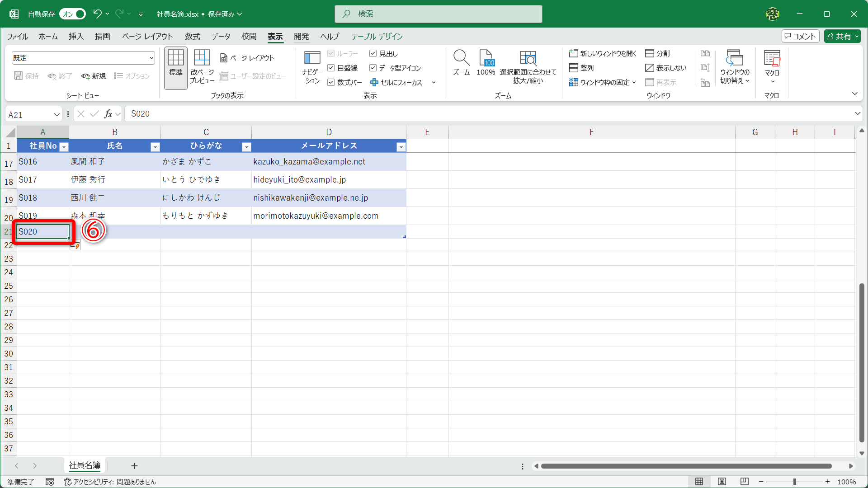Open the Navigation pane icon
This screenshot has height=488, width=868.
pos(312,66)
